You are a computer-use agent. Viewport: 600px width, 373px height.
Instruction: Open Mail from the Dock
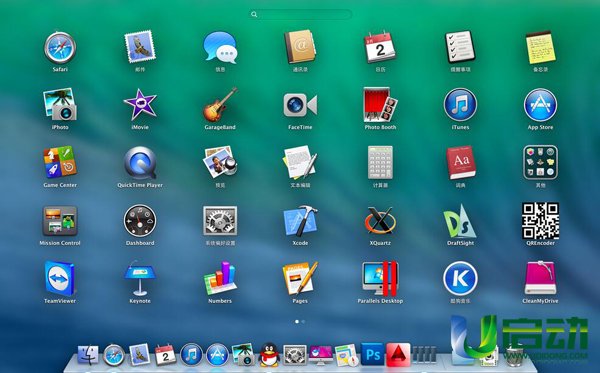point(139,354)
